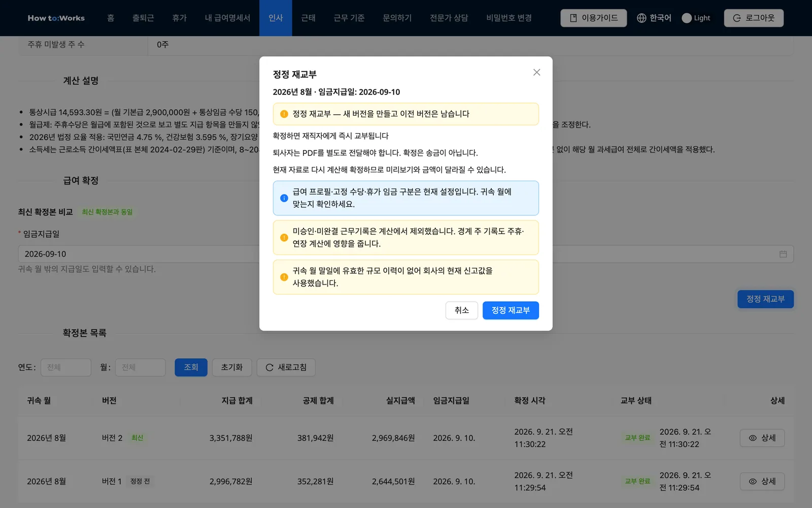Click the 조회 search button
Image resolution: width=812 pixels, height=508 pixels.
point(191,367)
